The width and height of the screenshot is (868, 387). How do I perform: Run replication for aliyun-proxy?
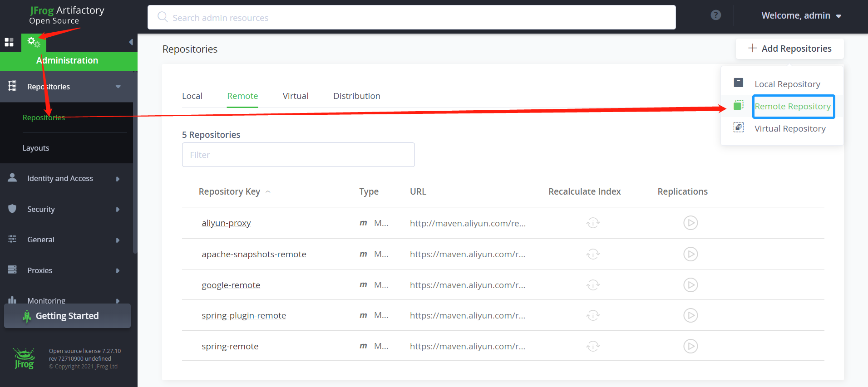[x=690, y=223]
